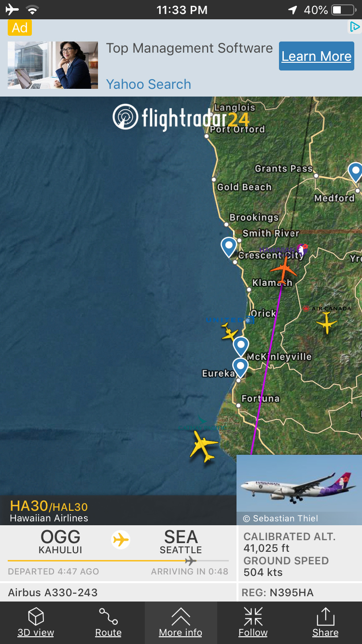Tap the AdChoices icon in ad
The image size is (362, 644).
click(x=355, y=27)
